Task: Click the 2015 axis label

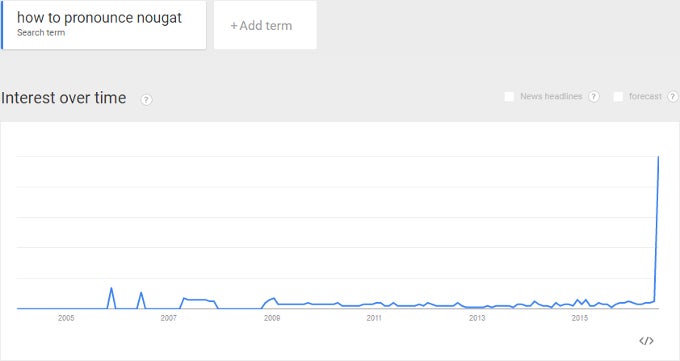Action: (580, 318)
